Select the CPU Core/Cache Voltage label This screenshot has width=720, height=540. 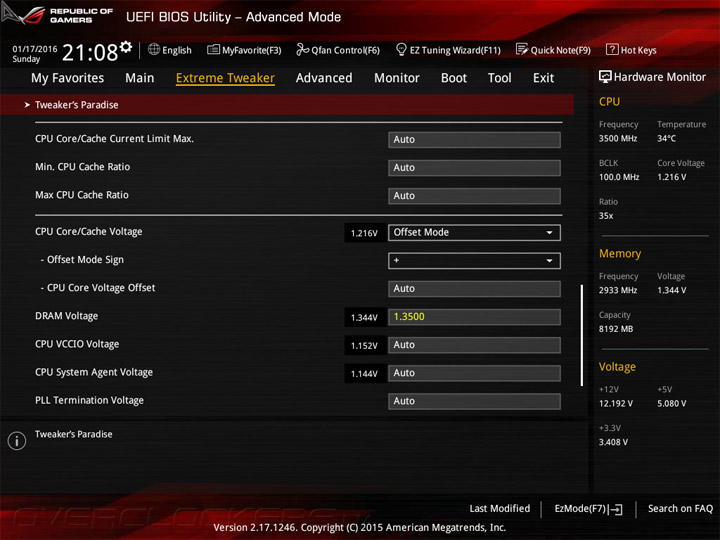tap(89, 231)
